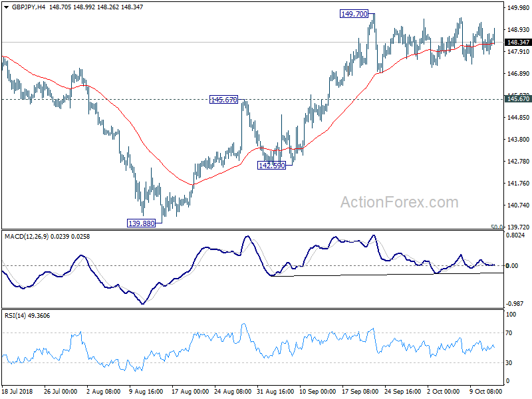Viewport: 532px width, 399px height.
Task: Click the 139.720 price axis value
Action: [x=518, y=227]
